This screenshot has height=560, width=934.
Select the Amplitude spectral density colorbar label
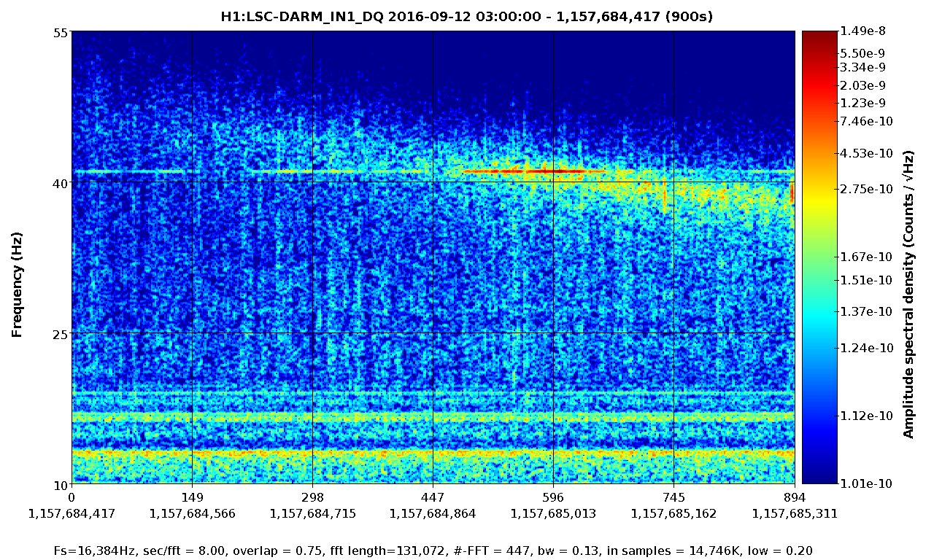[x=908, y=295]
